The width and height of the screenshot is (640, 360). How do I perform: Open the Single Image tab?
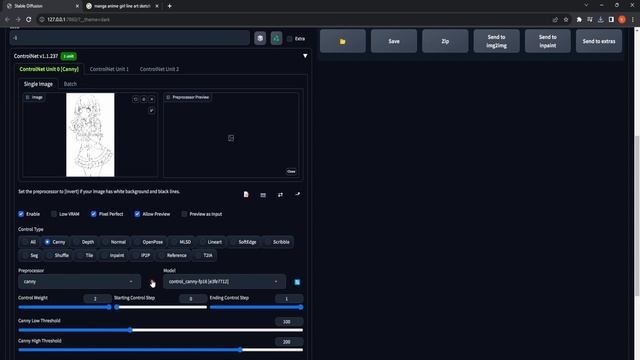click(x=38, y=84)
